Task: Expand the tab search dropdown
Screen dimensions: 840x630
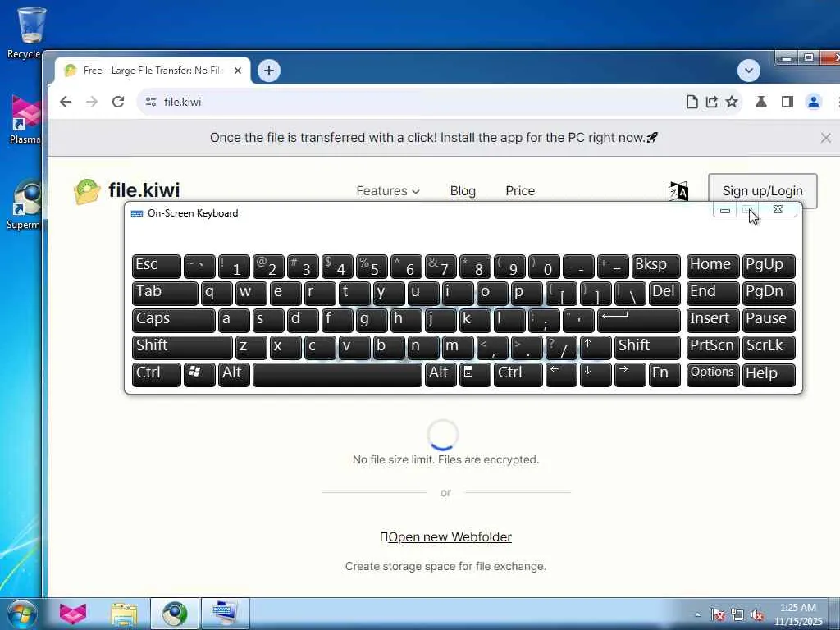Action: (x=748, y=71)
